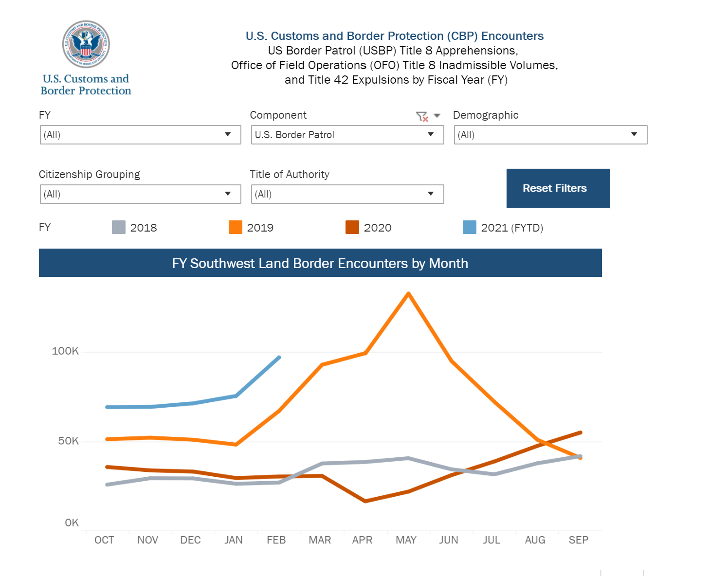Open the small arrow menu beside the funnel
The height and width of the screenshot is (576, 728).
pos(437,116)
